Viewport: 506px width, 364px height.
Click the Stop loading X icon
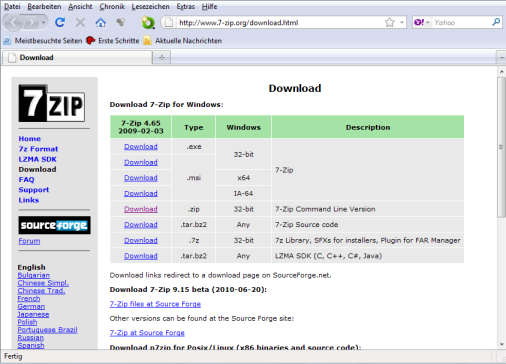click(80, 22)
